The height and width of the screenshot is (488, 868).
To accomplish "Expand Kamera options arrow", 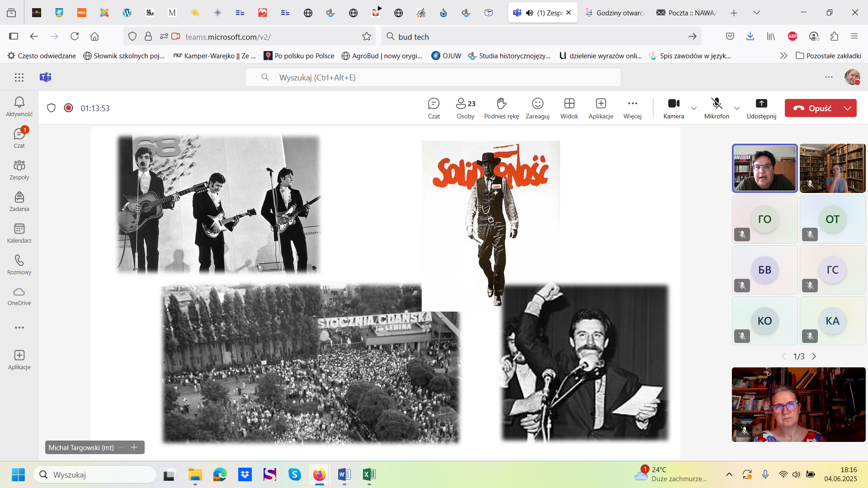I will pyautogui.click(x=694, y=108).
